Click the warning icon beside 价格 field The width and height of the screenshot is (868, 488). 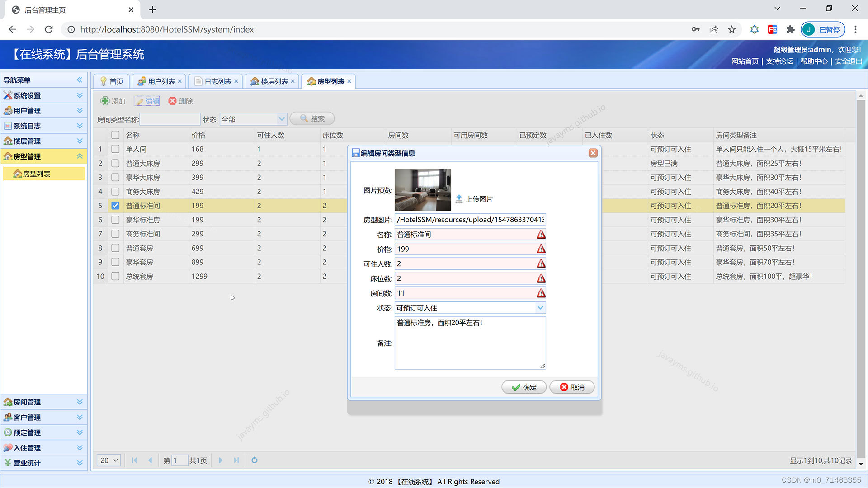[x=541, y=249]
